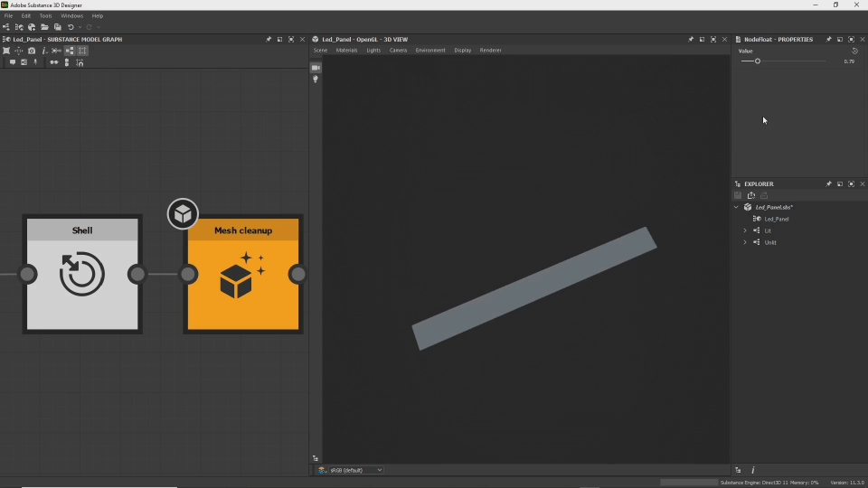Click the redo arrow icon
The image size is (868, 488).
pos(90,27)
